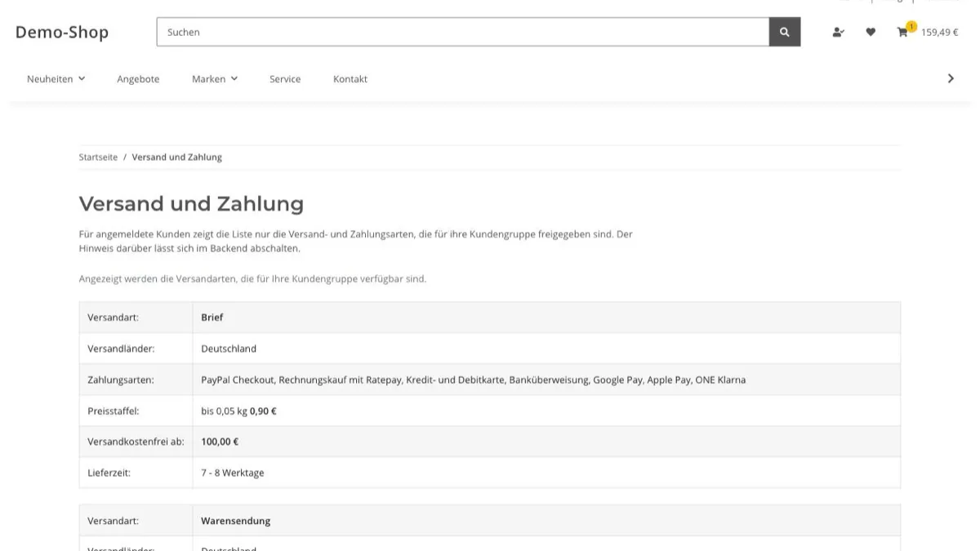Open the wishlist heart icon
The image size is (980, 551).
coord(871,33)
